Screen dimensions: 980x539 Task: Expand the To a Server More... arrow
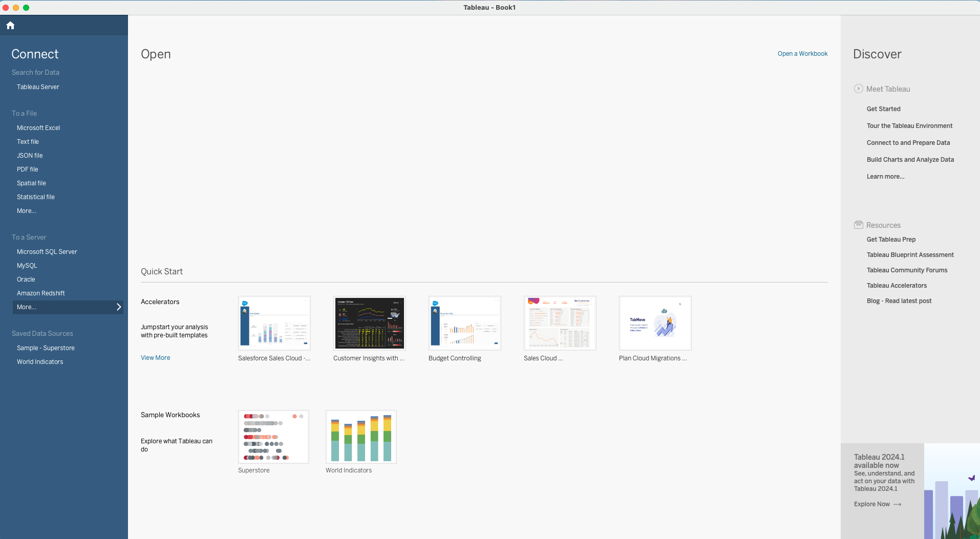pyautogui.click(x=119, y=307)
